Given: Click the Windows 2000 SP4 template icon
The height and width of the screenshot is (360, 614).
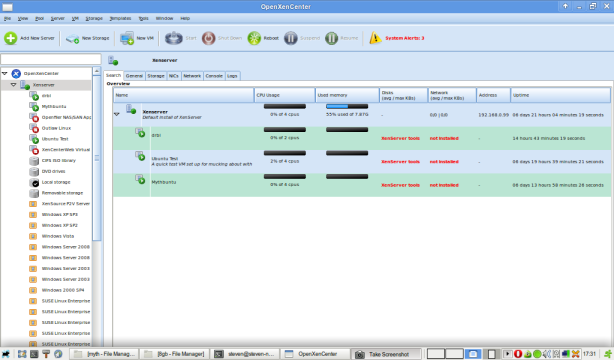Looking at the screenshot, I should [x=33, y=290].
